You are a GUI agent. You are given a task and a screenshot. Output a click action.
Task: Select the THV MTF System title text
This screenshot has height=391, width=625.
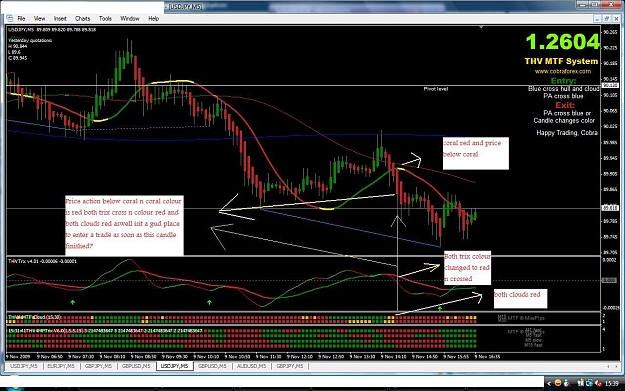[561, 61]
